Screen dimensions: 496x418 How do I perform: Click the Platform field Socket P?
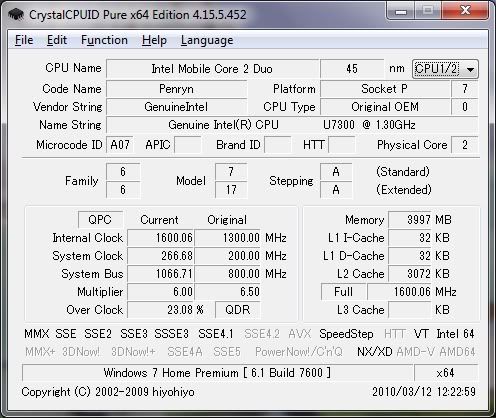click(385, 89)
